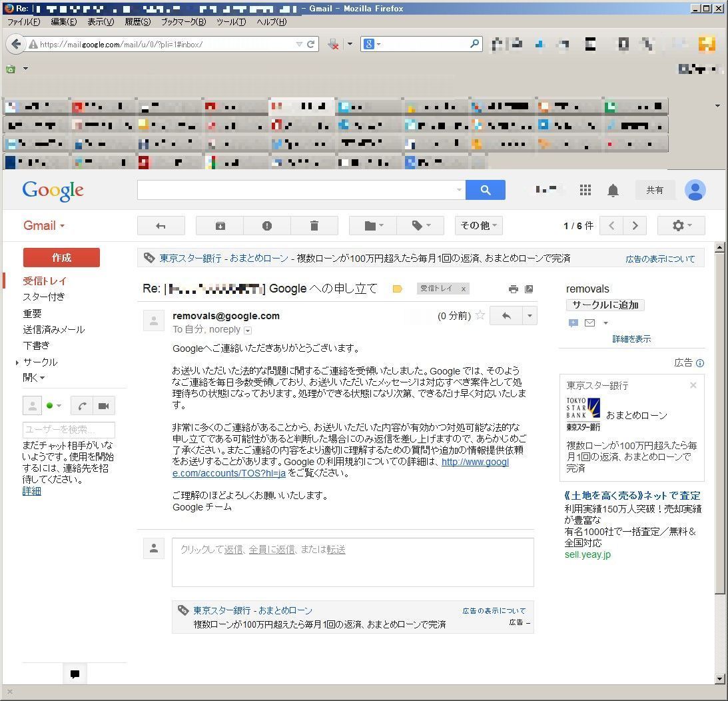Delete message with the trash icon
The height and width of the screenshot is (701, 728).
point(314,226)
